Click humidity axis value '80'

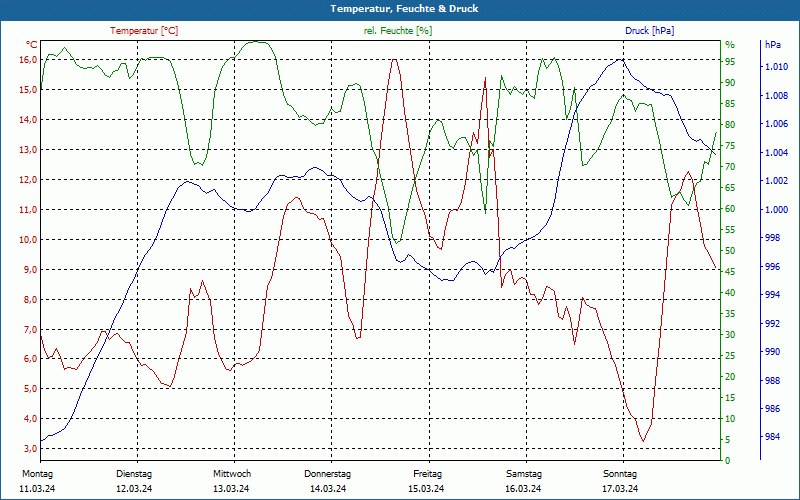point(730,124)
